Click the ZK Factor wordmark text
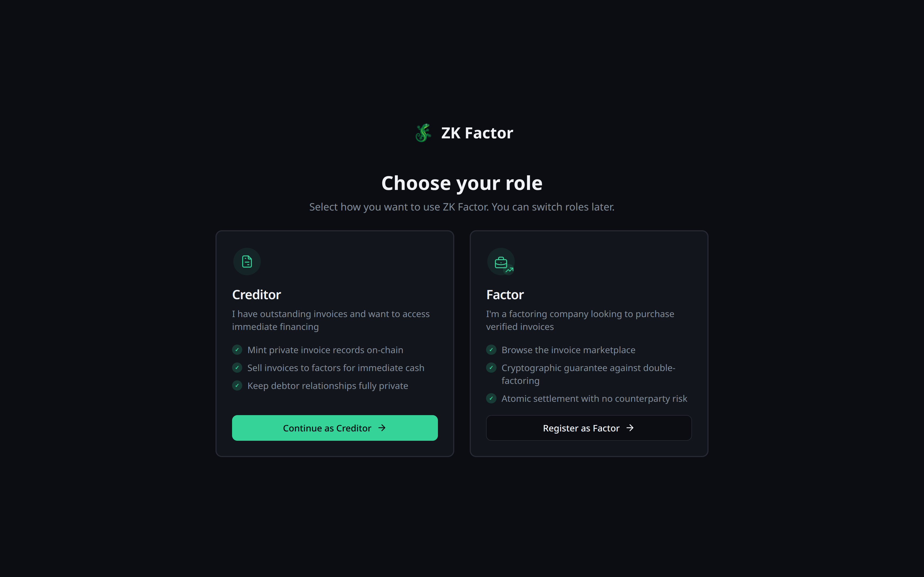924x577 pixels. [x=477, y=133]
